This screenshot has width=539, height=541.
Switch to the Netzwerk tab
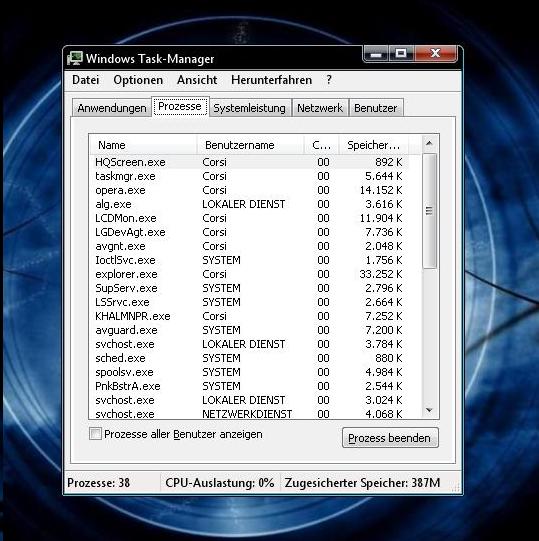[x=320, y=108]
